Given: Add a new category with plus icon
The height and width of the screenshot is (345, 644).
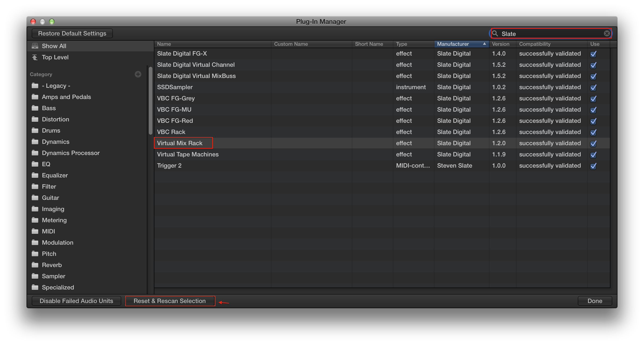Looking at the screenshot, I should click(x=138, y=74).
